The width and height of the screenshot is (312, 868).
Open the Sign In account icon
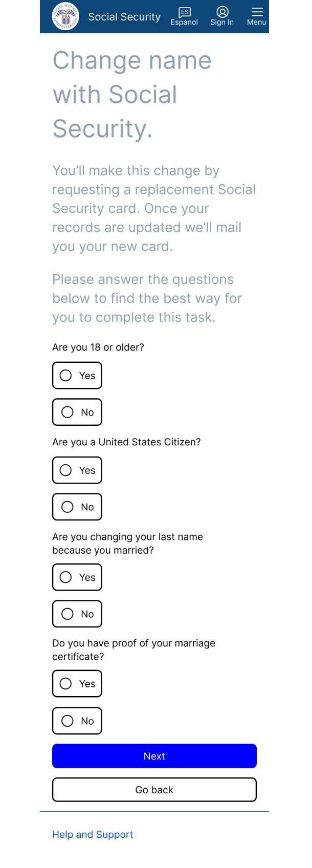coord(222,12)
